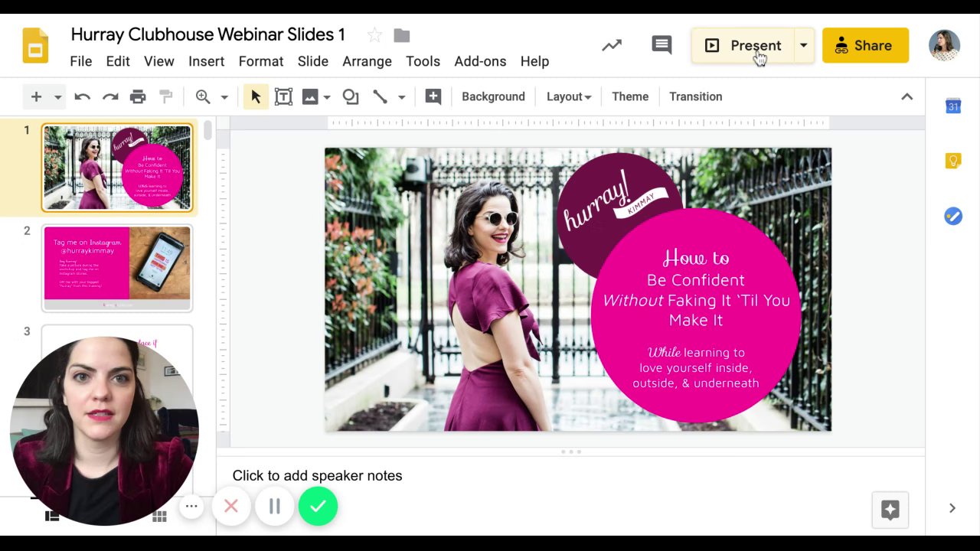The width and height of the screenshot is (980, 551).
Task: Open Google Keep side panel icon
Action: pos(952,161)
